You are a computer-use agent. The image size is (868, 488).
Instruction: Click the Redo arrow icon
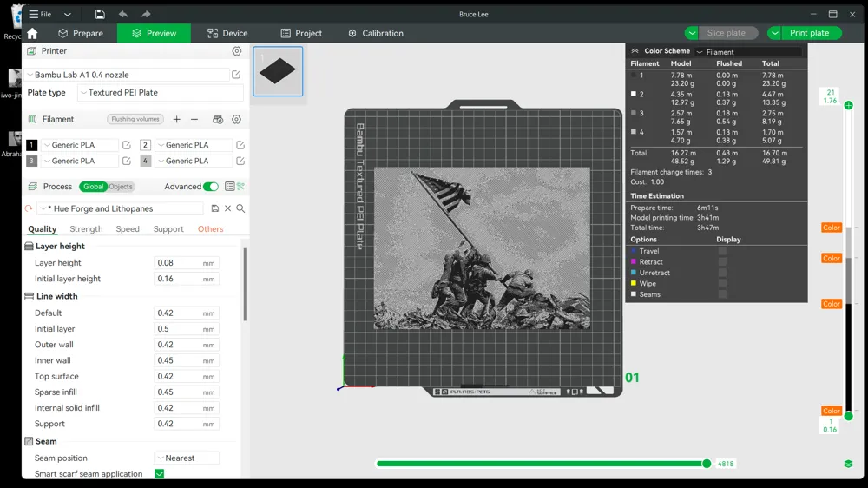[146, 14]
